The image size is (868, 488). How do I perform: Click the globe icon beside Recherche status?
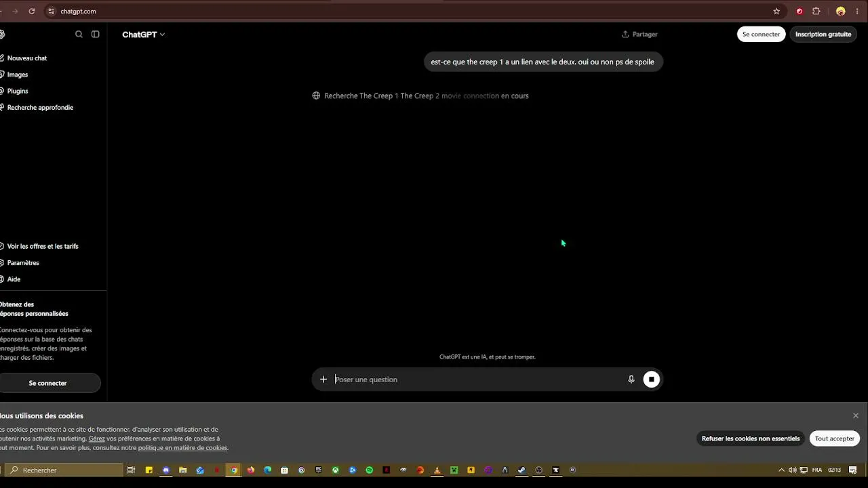316,96
